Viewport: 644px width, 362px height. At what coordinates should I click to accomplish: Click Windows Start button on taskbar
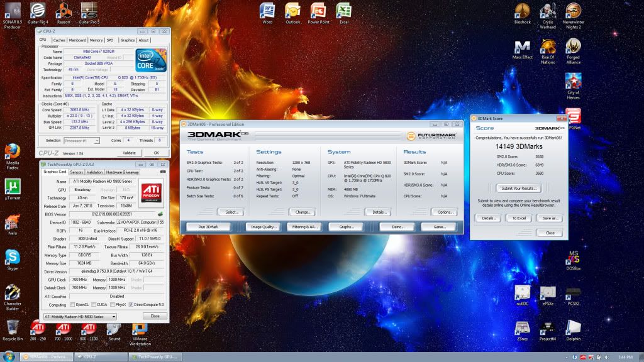click(9, 356)
